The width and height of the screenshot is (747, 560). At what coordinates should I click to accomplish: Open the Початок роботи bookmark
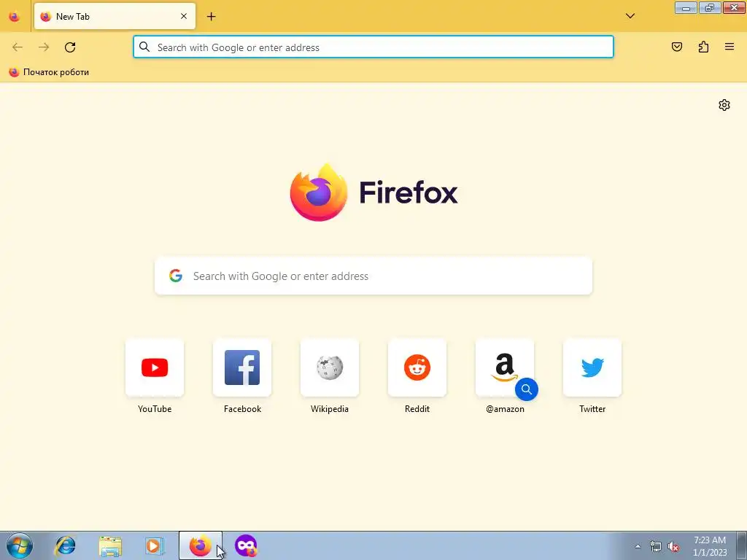coord(49,72)
